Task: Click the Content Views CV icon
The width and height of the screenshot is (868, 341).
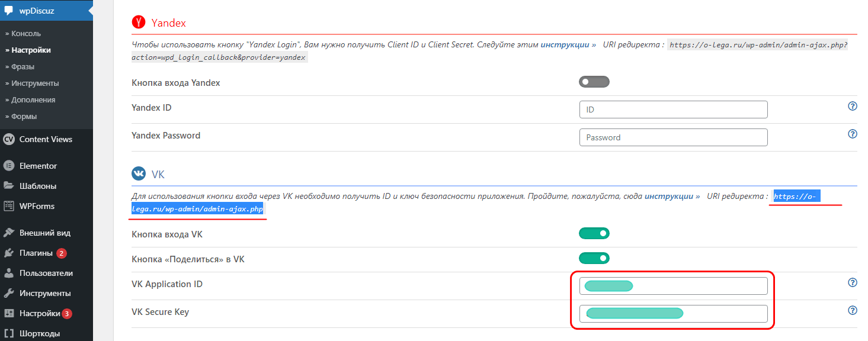Action: [x=9, y=140]
